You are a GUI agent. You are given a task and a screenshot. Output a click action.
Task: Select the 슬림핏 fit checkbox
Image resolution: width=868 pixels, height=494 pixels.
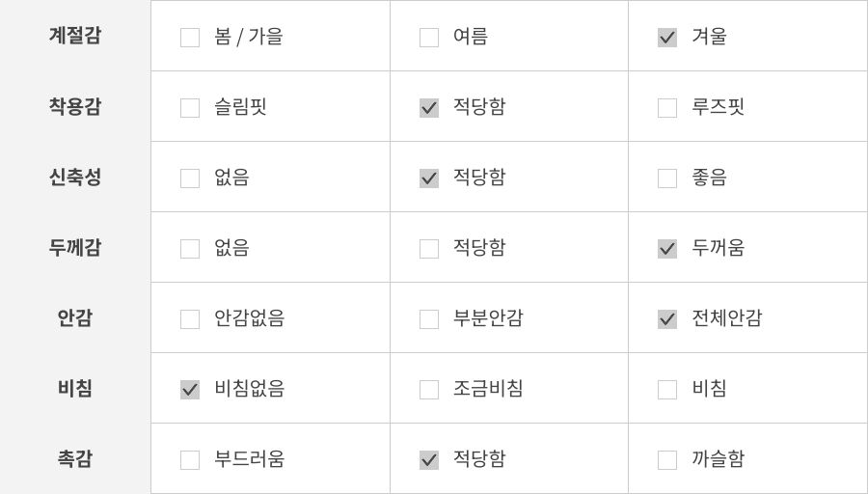(x=190, y=108)
